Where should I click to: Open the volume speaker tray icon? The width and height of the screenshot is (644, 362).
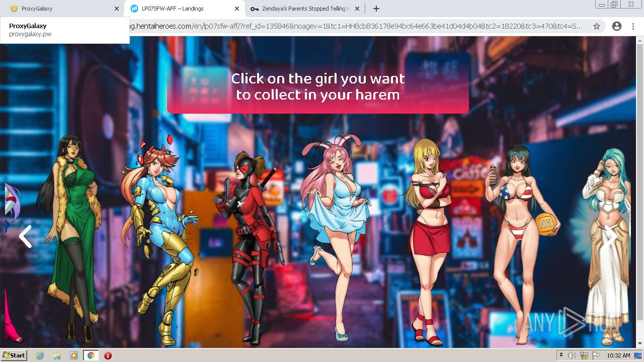point(572,355)
